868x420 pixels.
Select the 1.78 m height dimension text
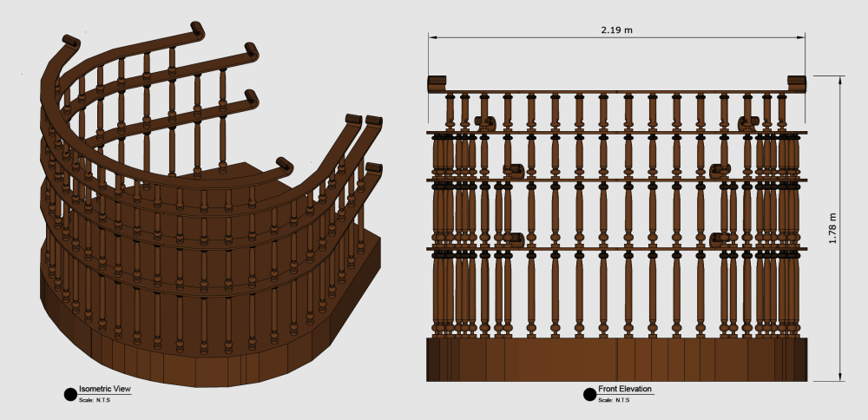(832, 228)
